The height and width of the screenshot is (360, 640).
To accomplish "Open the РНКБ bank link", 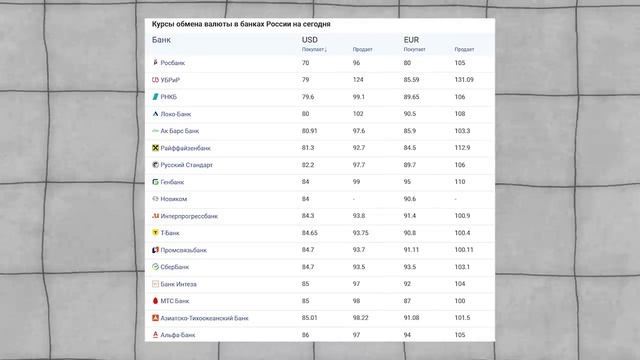I will [x=169, y=97].
